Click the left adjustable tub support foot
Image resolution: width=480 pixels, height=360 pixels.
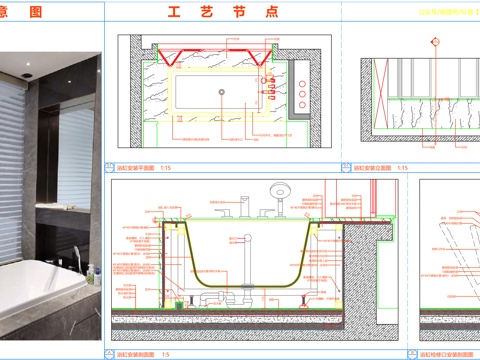(192, 302)
